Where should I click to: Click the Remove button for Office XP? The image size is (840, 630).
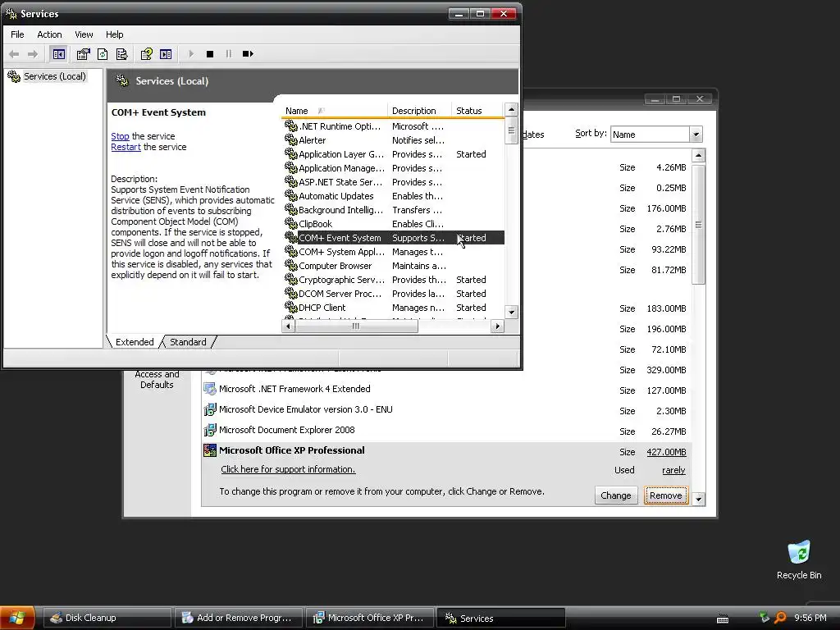point(666,495)
